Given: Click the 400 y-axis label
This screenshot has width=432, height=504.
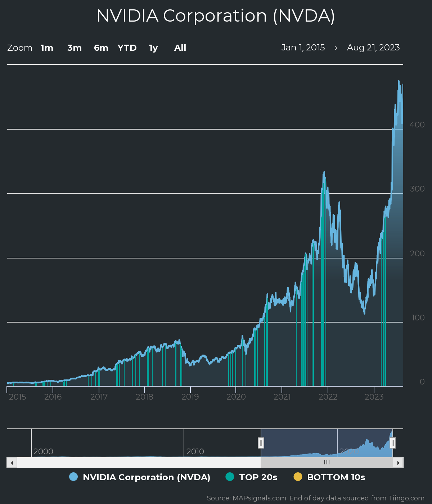Looking at the screenshot, I should coord(417,125).
